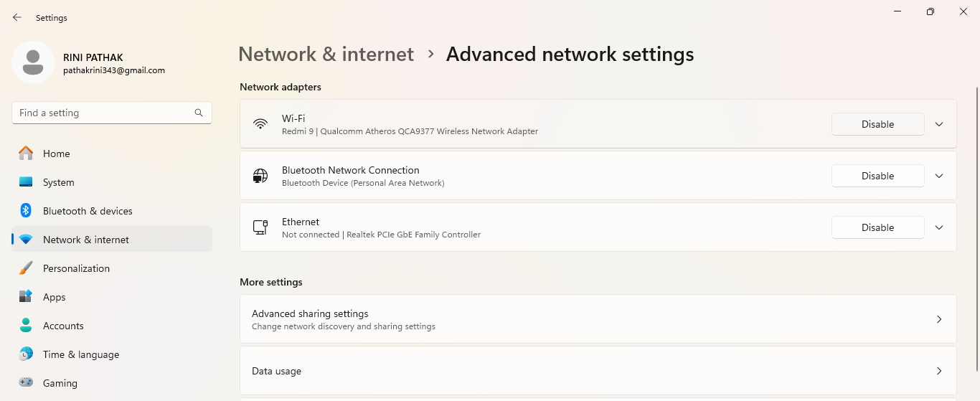
Task: Click the Wi-Fi adapter signal icon
Action: [260, 124]
